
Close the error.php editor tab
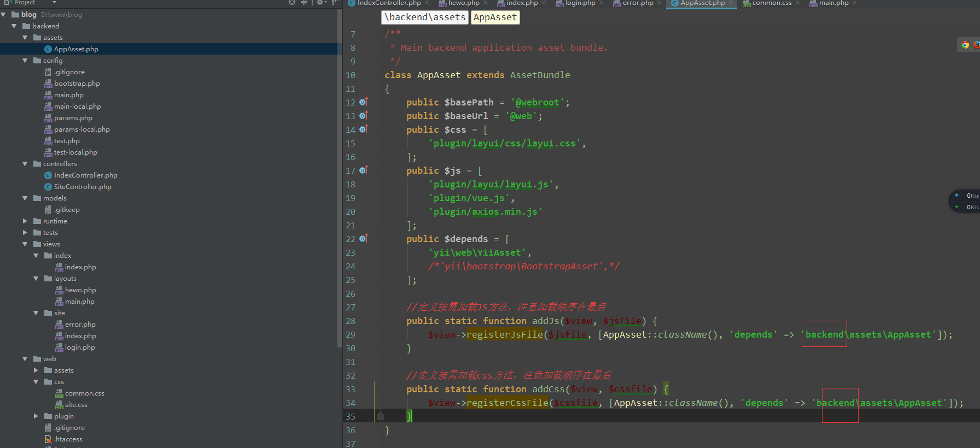click(660, 3)
